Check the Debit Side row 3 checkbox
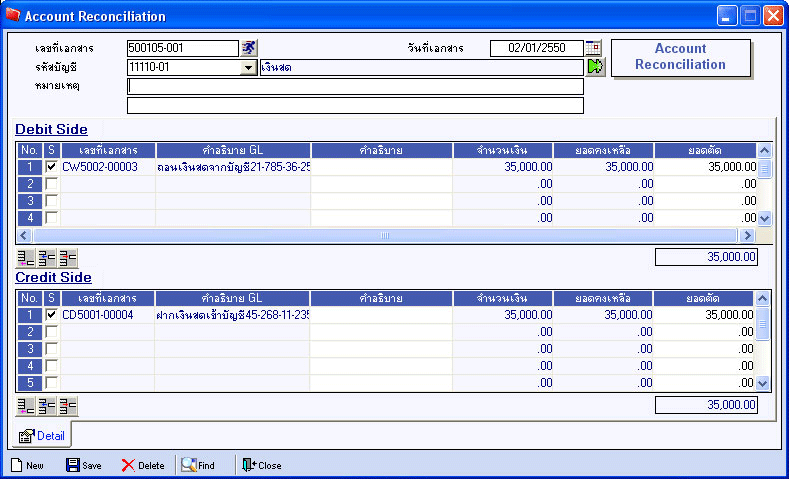Screen dimensions: 789x479 click(x=51, y=201)
